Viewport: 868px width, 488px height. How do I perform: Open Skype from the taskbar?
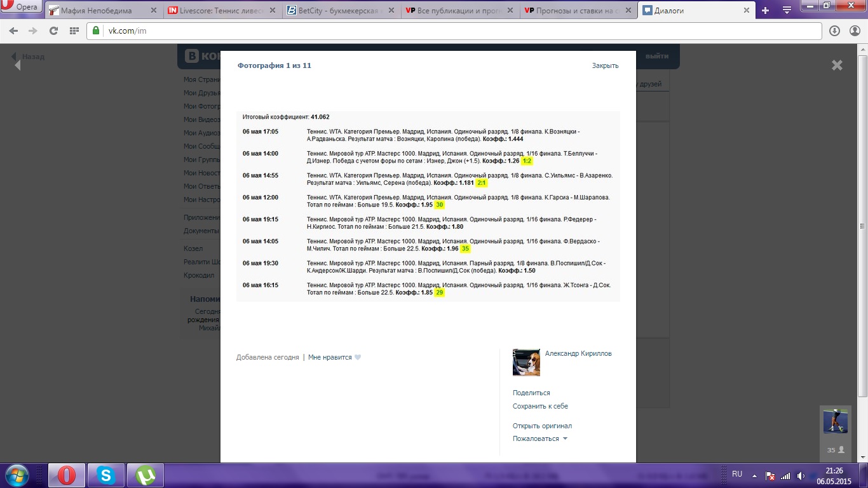click(106, 475)
